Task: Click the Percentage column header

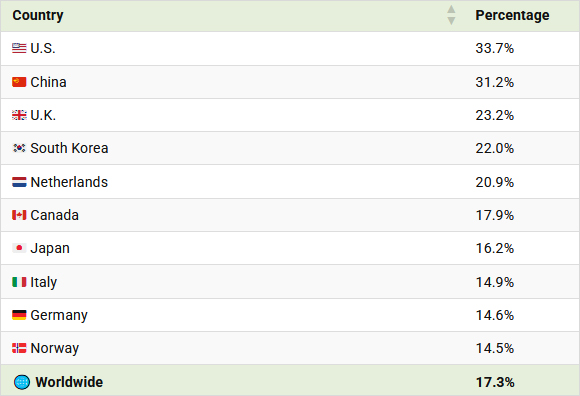Action: coord(512,15)
